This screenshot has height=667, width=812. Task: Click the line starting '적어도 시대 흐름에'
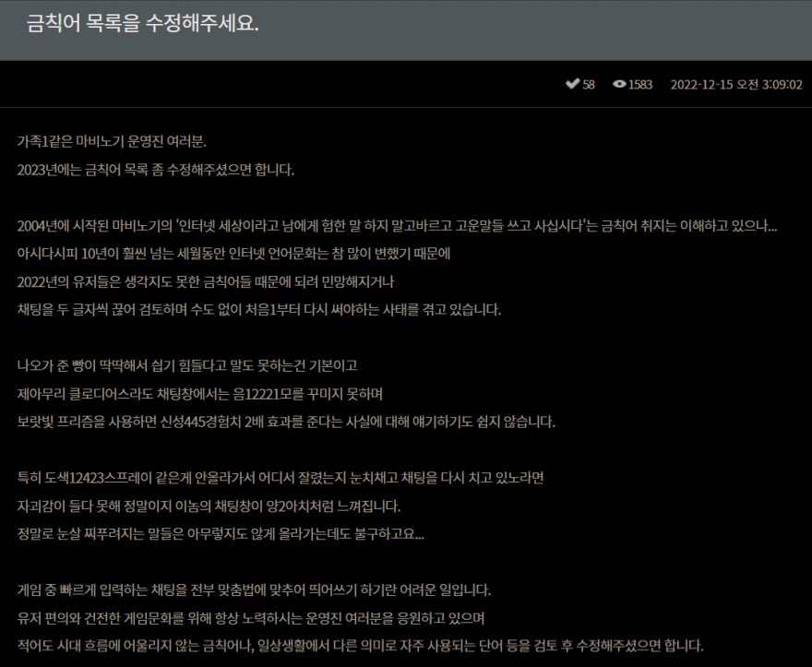point(361,646)
